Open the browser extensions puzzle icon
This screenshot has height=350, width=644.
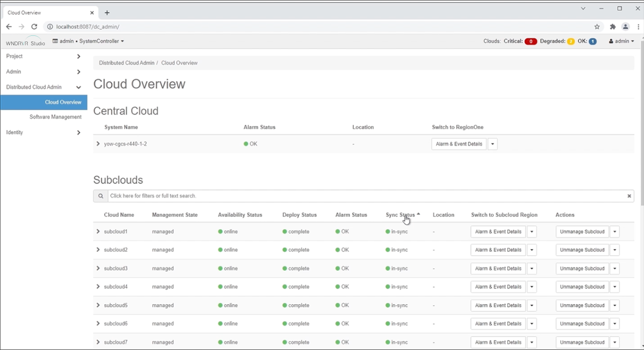tap(612, 27)
